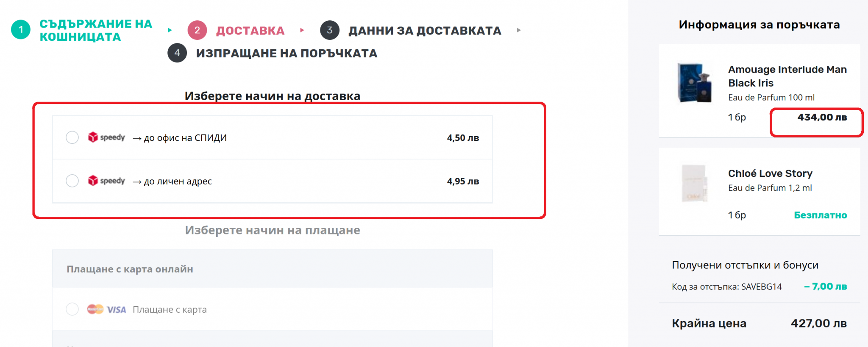Click Chloé Love Story sample thumbnail
Viewport: 868px width, 347px height.
695,183
